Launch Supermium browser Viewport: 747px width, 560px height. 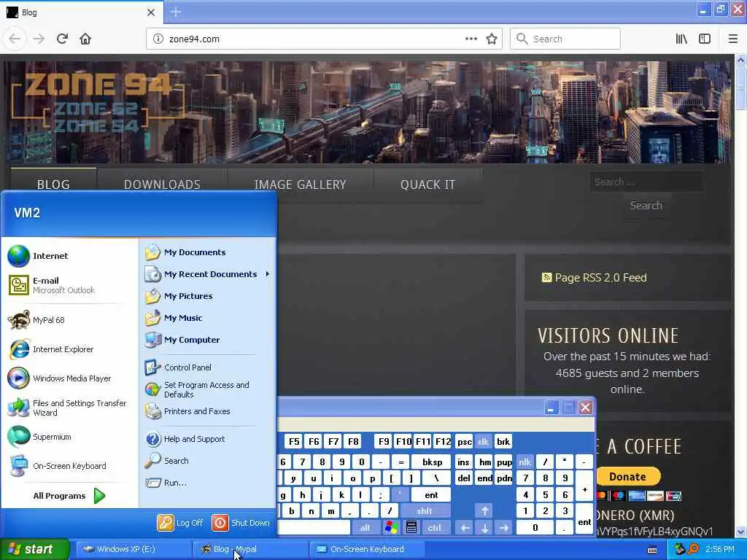click(x=69, y=437)
